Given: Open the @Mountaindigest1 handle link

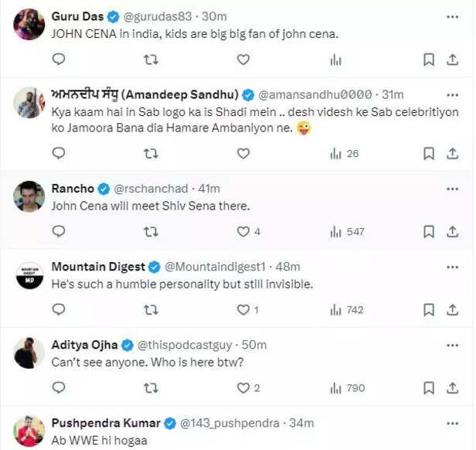Looking at the screenshot, I should 212,267.
